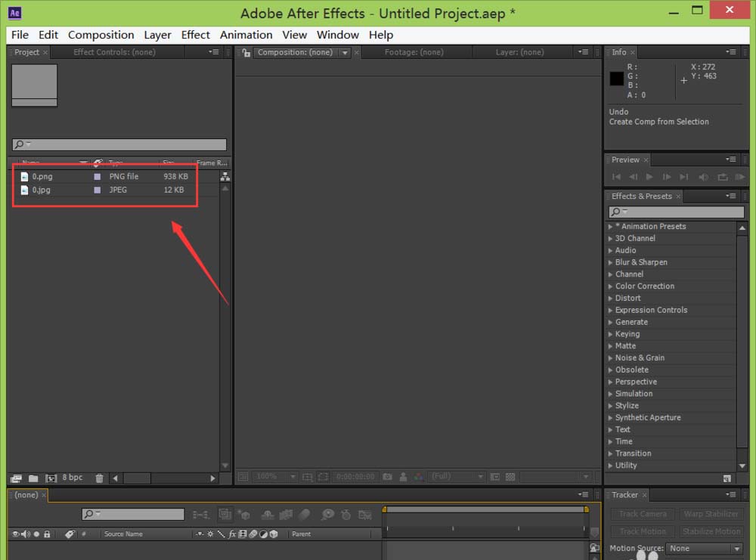Viewport: 756px width, 560px height.
Task: Jump to last frame in Preview panel
Action: click(683, 177)
